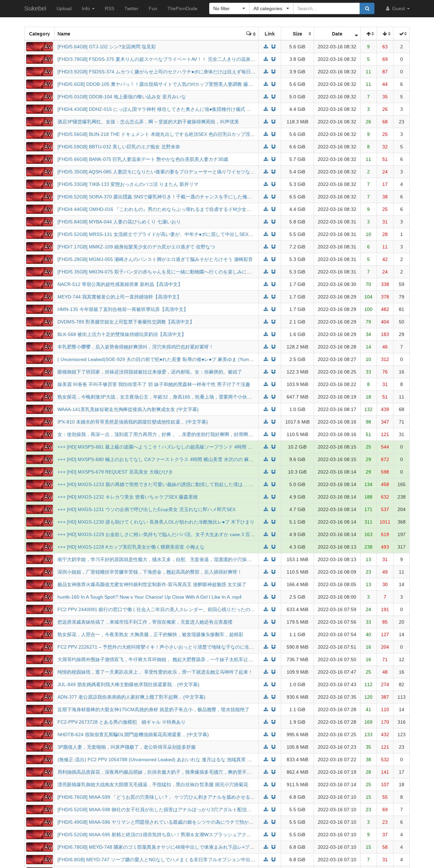This screenshot has width=434, height=868.
Task: Open magnet link for MXSPS-681 row
Action: tap(273, 447)
